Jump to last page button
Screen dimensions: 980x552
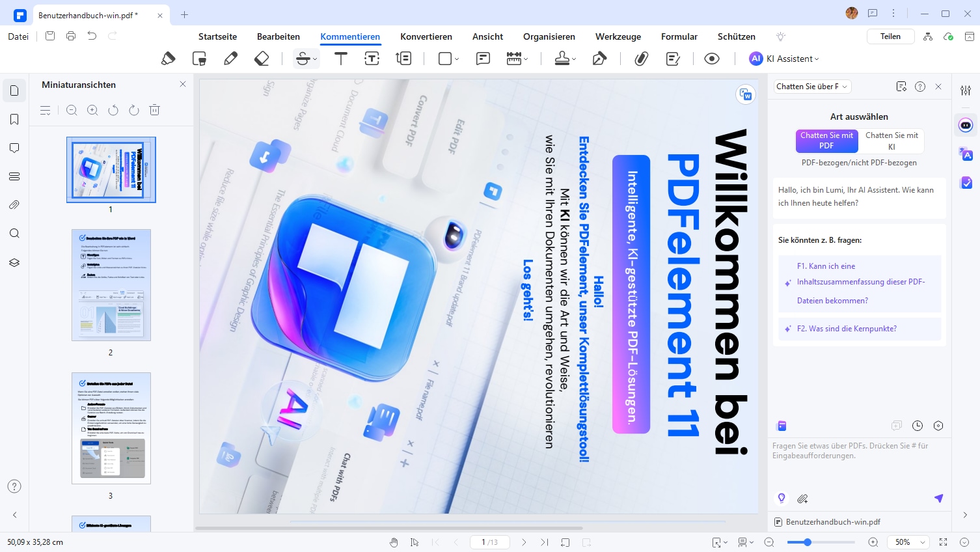[x=545, y=542]
